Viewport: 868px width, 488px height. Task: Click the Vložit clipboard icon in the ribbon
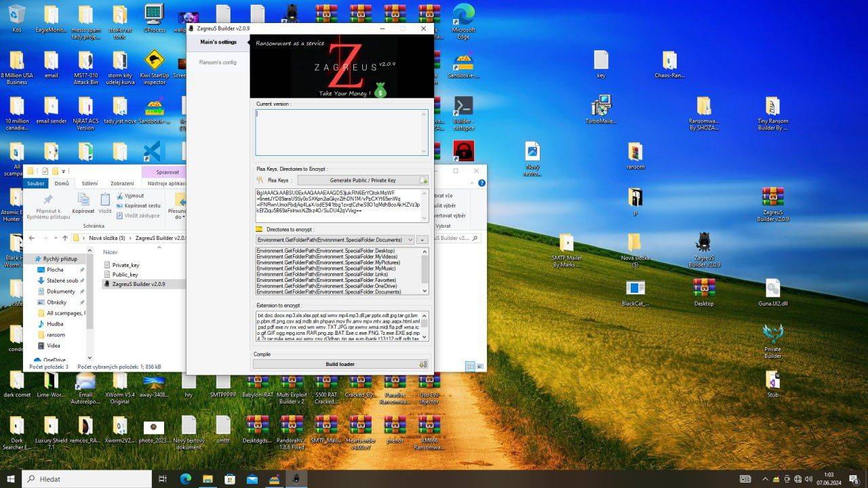tap(105, 201)
